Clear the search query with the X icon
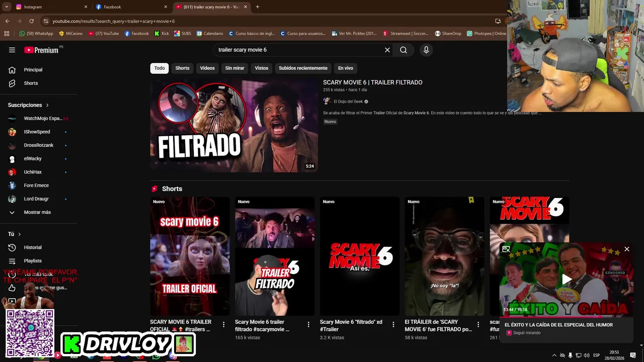This screenshot has width=644, height=362. click(387, 50)
